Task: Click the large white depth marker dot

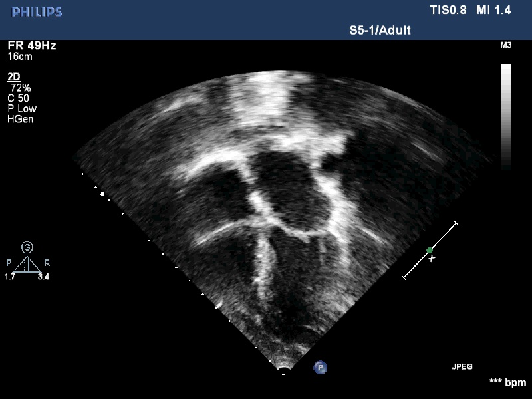Action: point(102,195)
